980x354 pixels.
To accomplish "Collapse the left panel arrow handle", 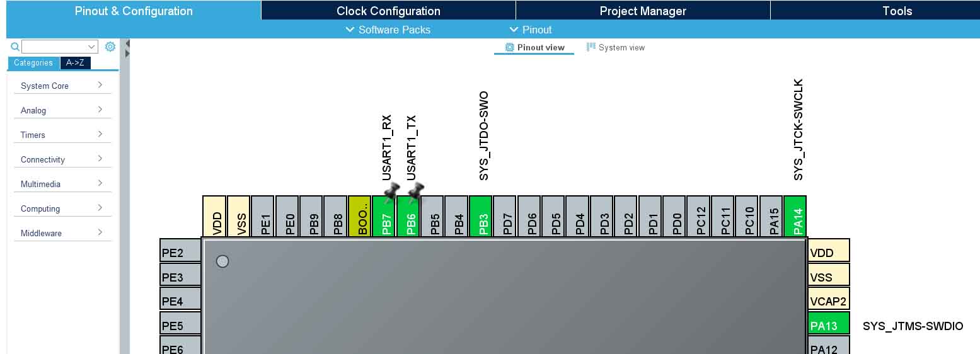I will click(127, 49).
